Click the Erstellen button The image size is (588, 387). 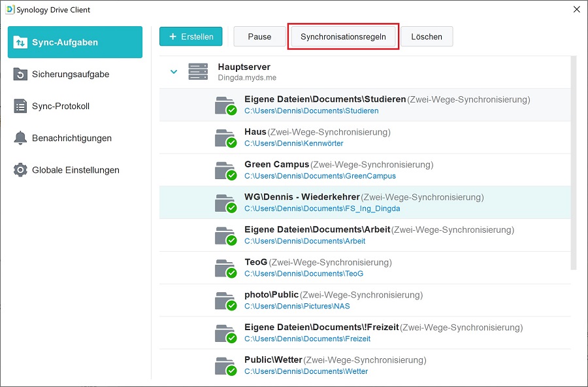191,37
